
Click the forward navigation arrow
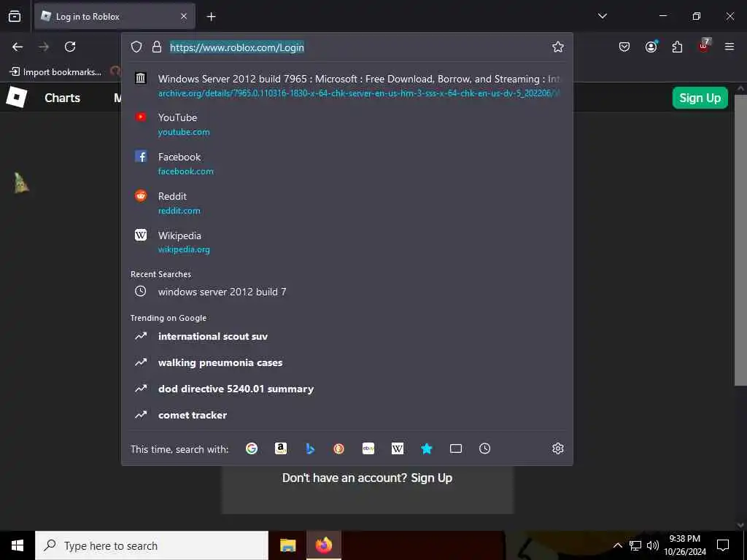44,47
